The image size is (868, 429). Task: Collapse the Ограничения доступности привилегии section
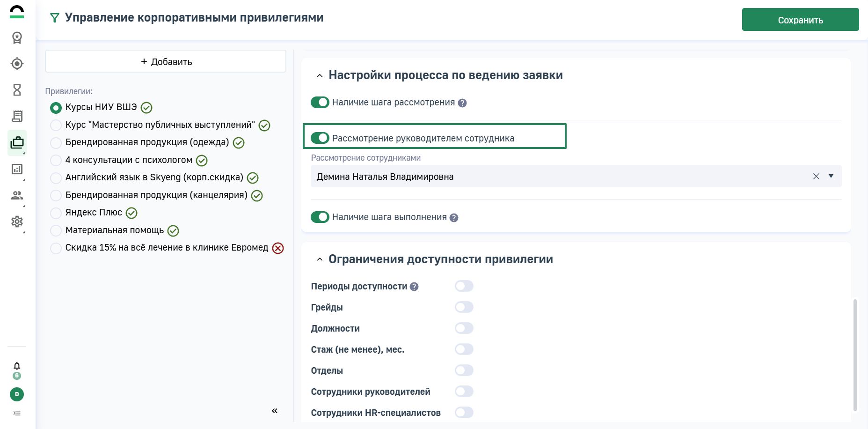coord(320,259)
